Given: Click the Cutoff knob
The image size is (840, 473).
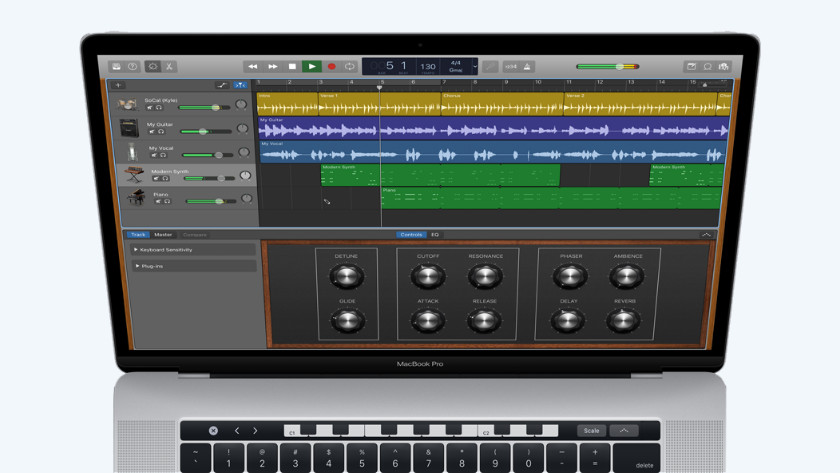Looking at the screenshot, I should (x=427, y=277).
